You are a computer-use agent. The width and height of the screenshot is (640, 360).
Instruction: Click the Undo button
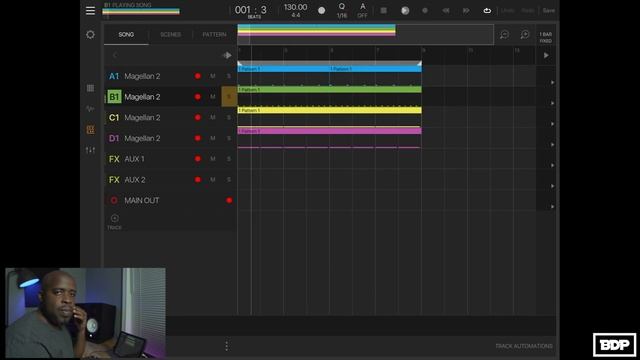click(x=507, y=11)
